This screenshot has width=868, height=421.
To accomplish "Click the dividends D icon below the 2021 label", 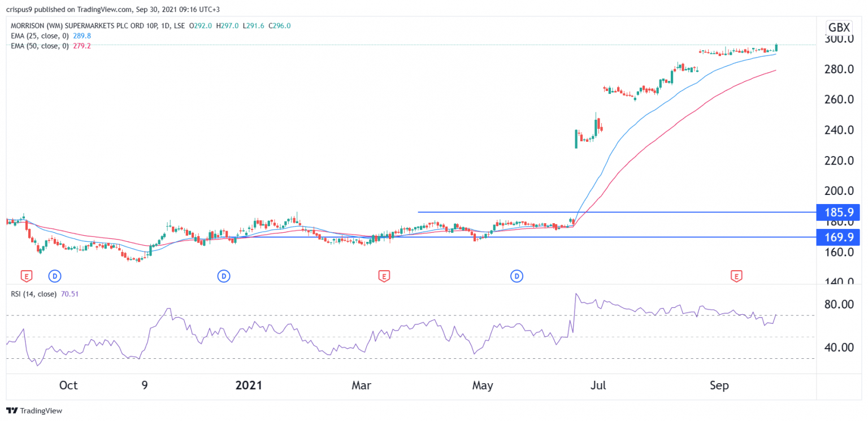I will point(224,276).
